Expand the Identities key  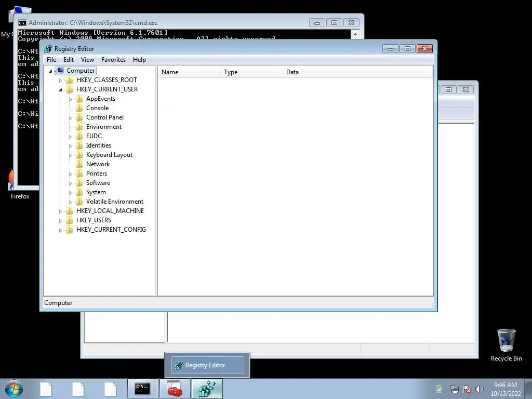pyautogui.click(x=70, y=146)
